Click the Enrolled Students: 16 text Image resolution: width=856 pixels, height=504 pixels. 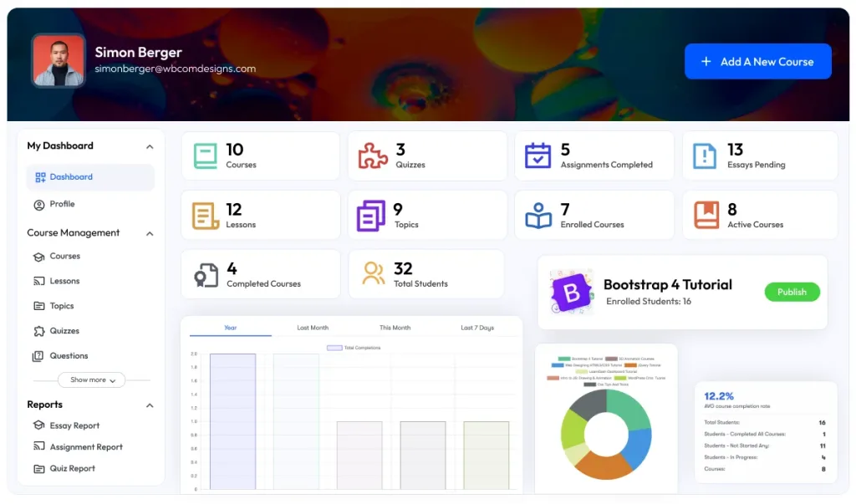pyautogui.click(x=649, y=302)
